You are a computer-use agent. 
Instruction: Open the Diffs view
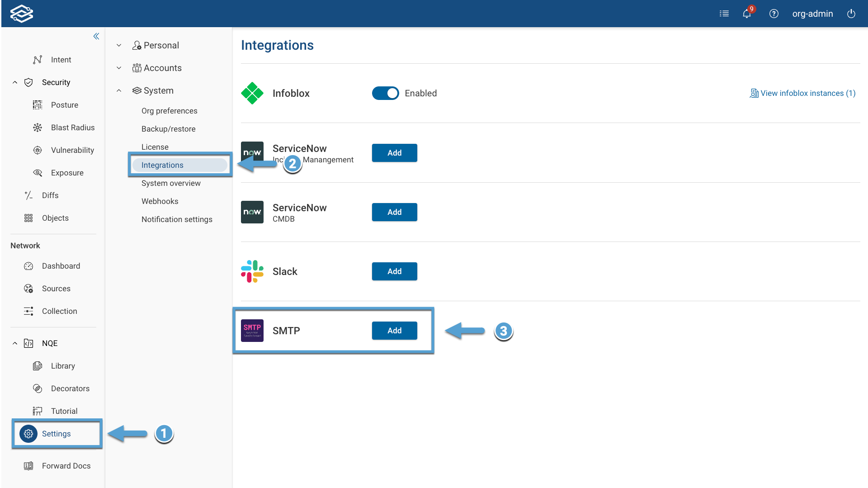tap(50, 195)
